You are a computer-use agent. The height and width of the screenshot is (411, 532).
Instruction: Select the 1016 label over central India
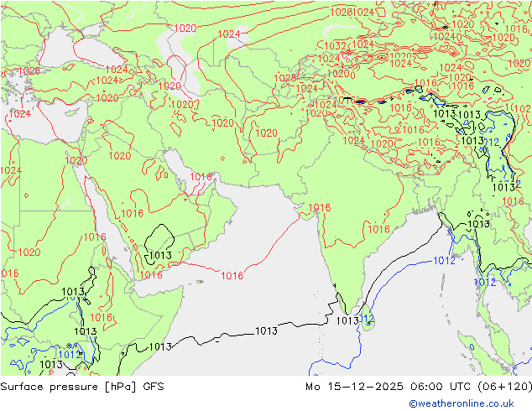click(x=378, y=230)
